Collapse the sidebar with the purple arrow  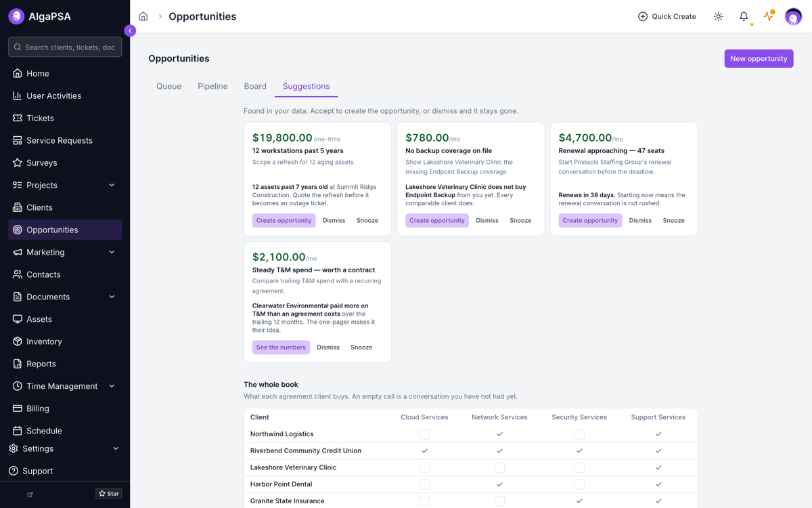pos(130,30)
